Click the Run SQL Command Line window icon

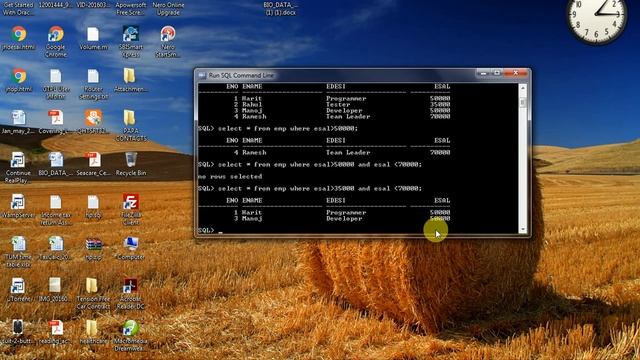pos(202,76)
